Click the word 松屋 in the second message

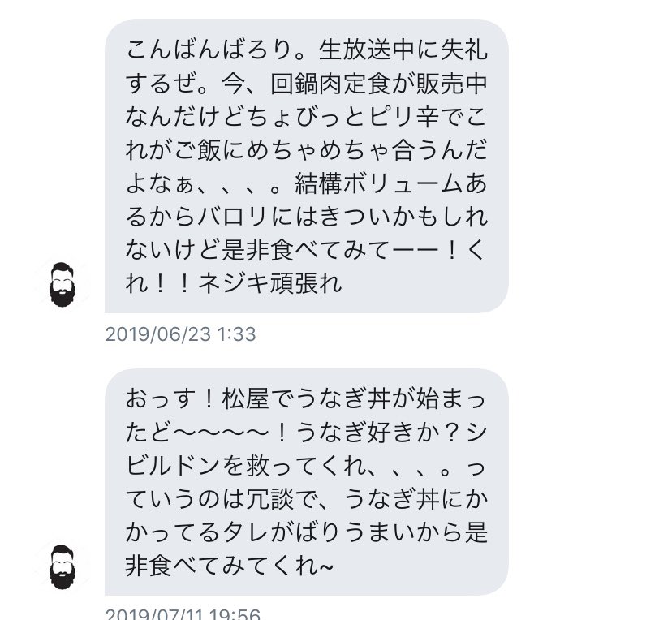coord(245,399)
